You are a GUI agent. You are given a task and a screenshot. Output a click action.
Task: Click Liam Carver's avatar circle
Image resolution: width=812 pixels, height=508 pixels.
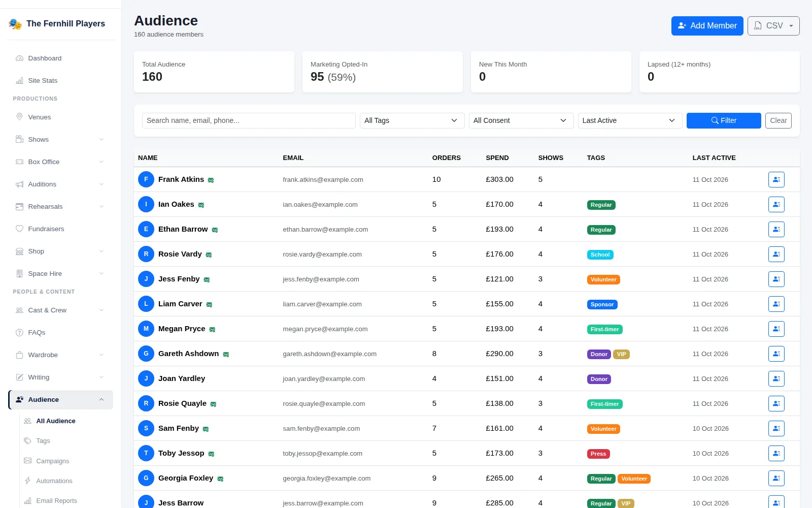(x=146, y=304)
